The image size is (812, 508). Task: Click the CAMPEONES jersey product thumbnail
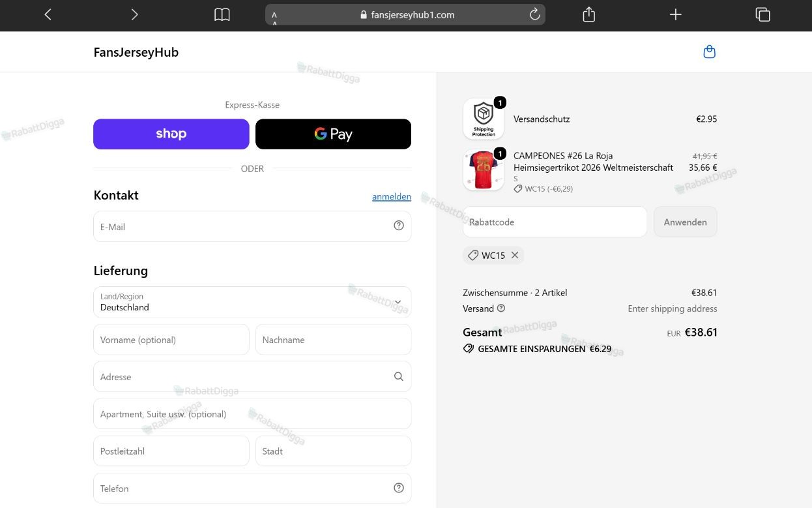pyautogui.click(x=484, y=170)
